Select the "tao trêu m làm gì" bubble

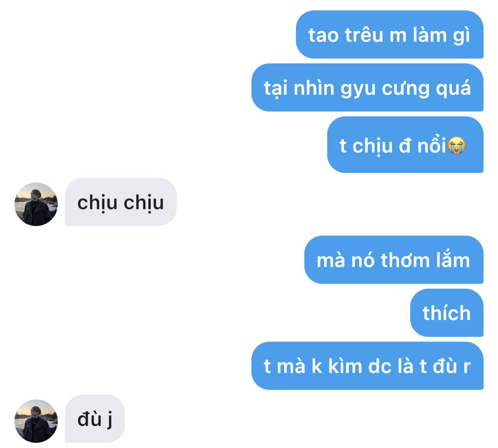coord(389,34)
